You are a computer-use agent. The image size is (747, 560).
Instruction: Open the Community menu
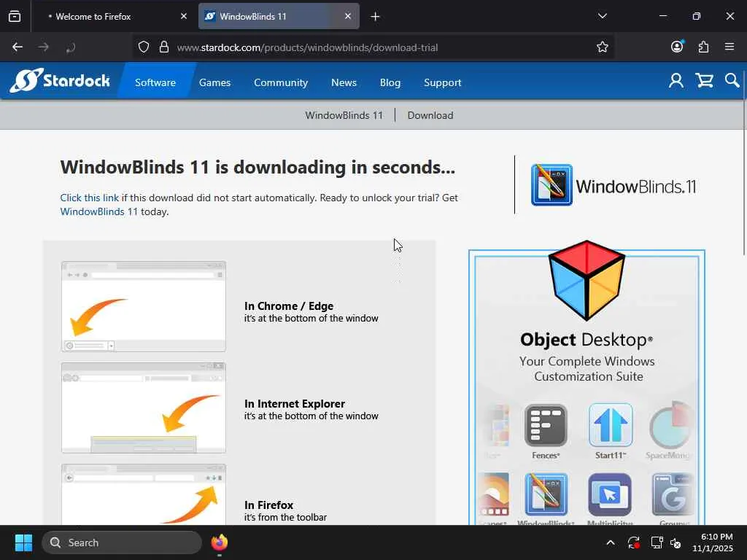[281, 82]
